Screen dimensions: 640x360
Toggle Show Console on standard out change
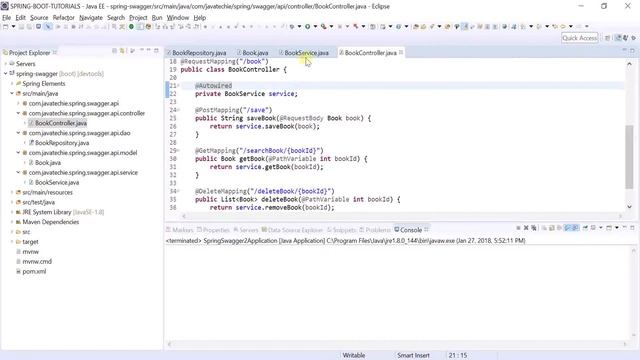coord(567,228)
